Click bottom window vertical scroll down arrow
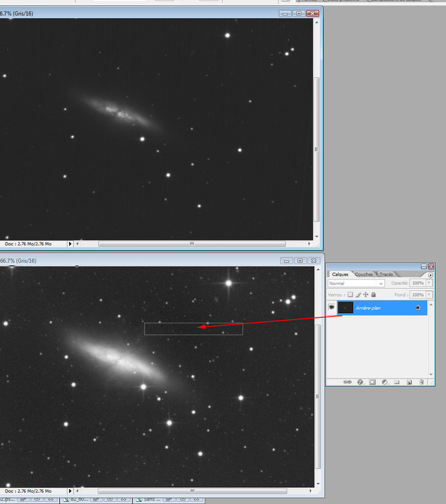 tap(318, 483)
